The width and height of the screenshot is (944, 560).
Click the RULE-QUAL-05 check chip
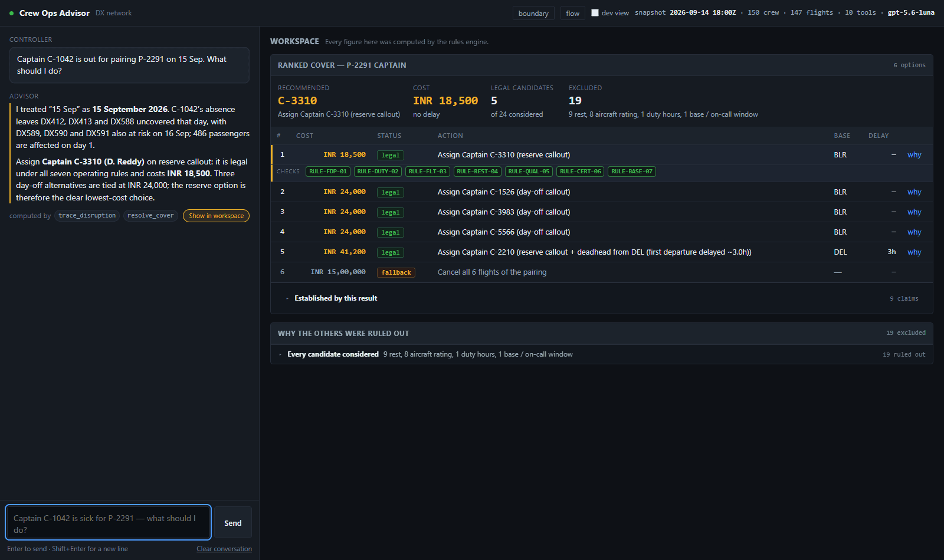529,172
